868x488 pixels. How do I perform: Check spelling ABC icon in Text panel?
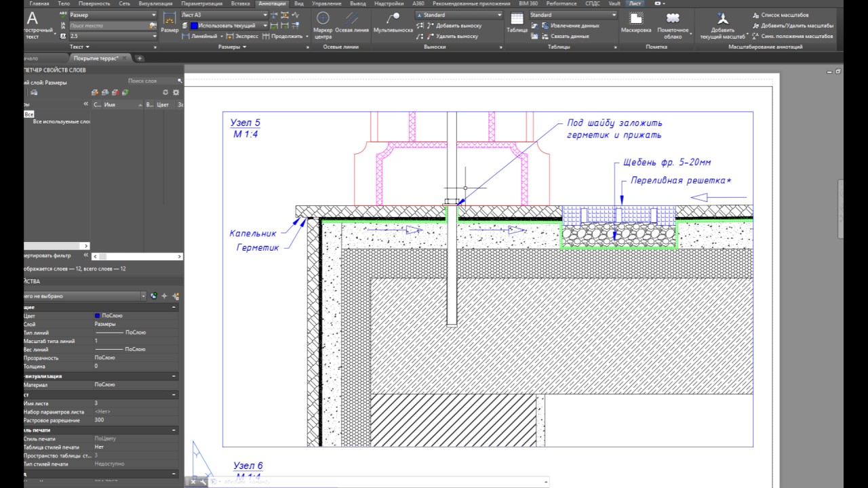pyautogui.click(x=64, y=15)
